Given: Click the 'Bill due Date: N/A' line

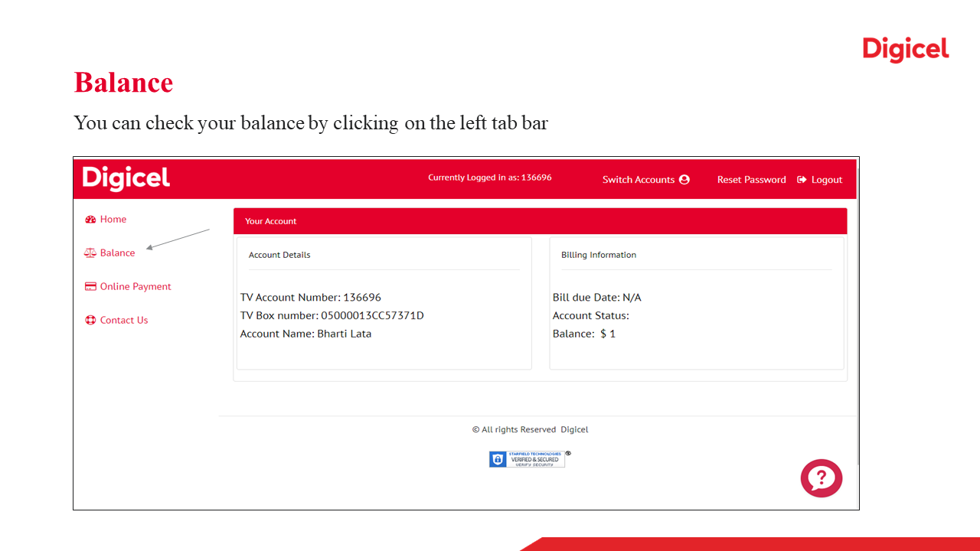Looking at the screenshot, I should tap(597, 298).
